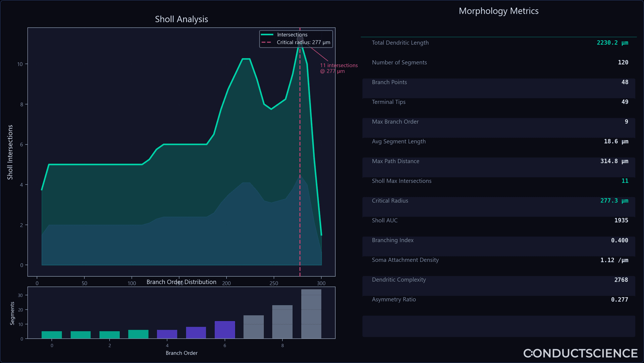Click the Sholl Max Intersections value 11
Screen dimensions: 644x363
point(625,181)
